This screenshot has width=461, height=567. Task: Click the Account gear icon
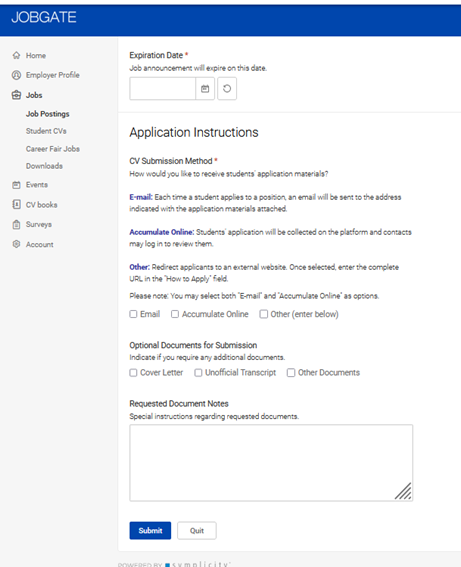click(16, 244)
